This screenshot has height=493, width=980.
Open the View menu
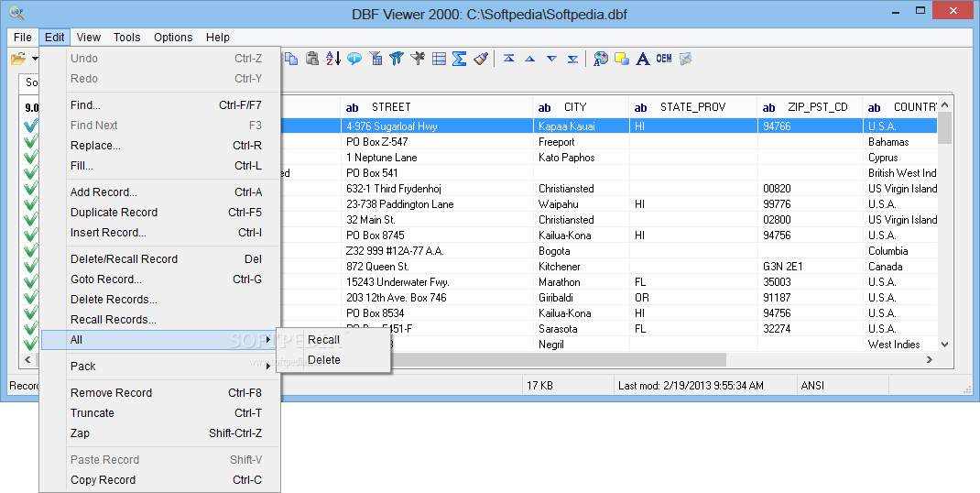(x=89, y=37)
